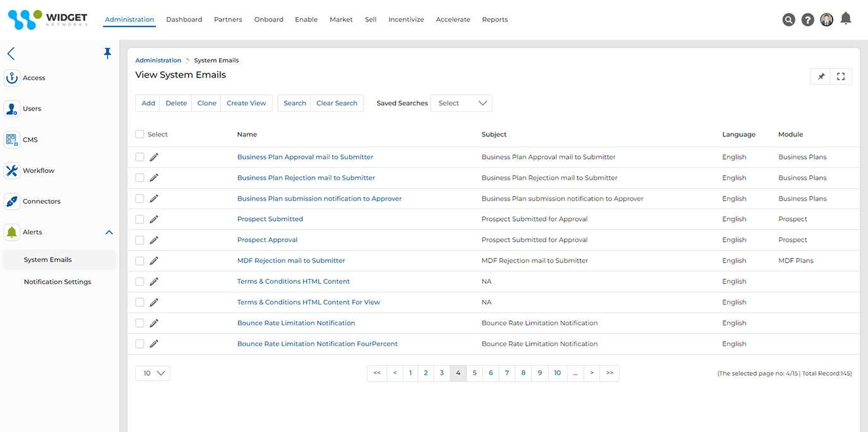Image resolution: width=868 pixels, height=432 pixels.
Task: Click the Search button
Action: coord(294,103)
